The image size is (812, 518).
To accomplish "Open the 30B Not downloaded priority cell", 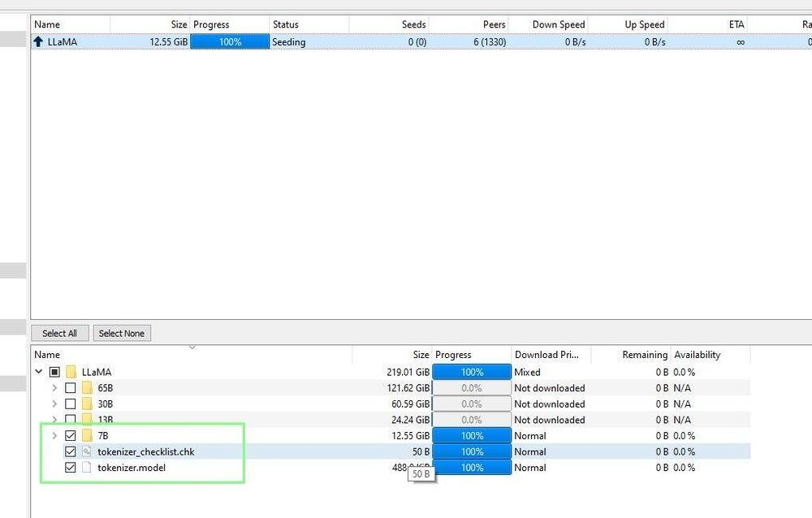I will coord(551,404).
